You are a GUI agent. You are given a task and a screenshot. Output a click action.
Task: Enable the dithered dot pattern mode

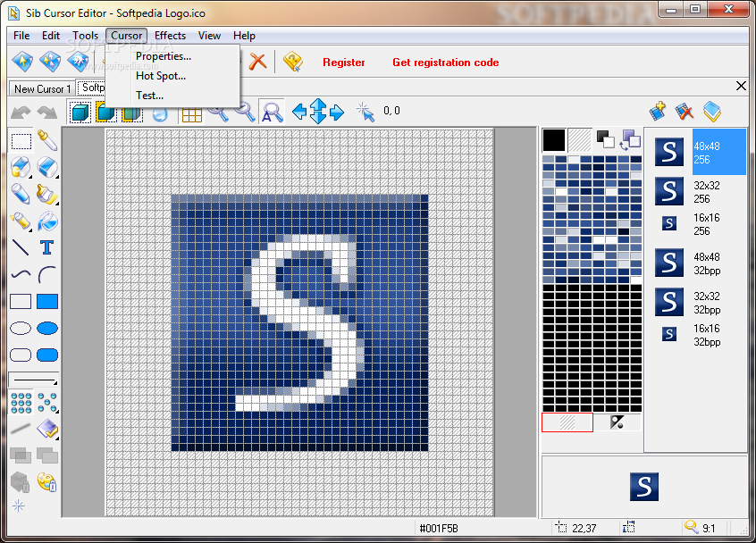tap(47, 403)
